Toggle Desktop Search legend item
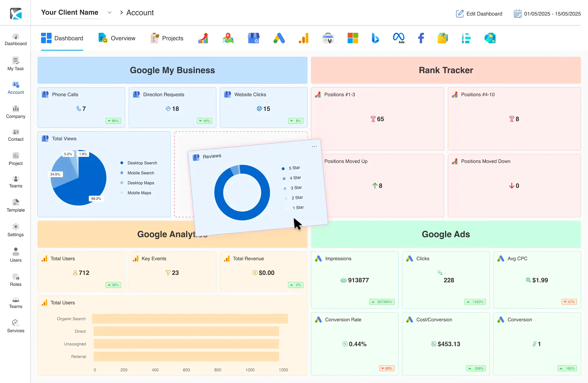Image resolution: width=588 pixels, height=383 pixels. coord(139,163)
